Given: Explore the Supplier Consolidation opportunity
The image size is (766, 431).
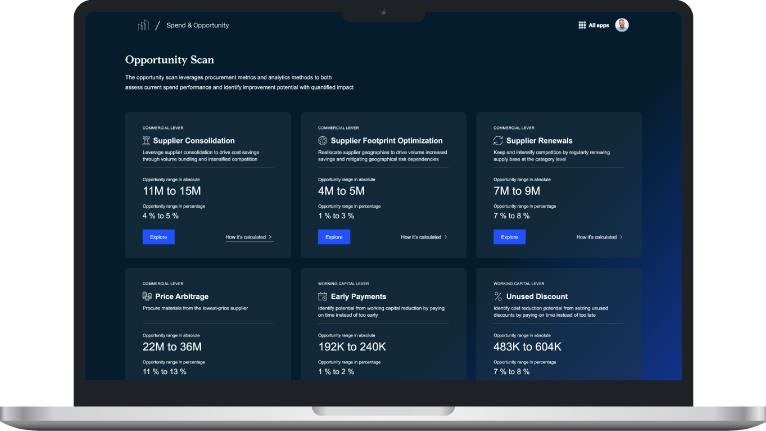Looking at the screenshot, I should click(158, 237).
